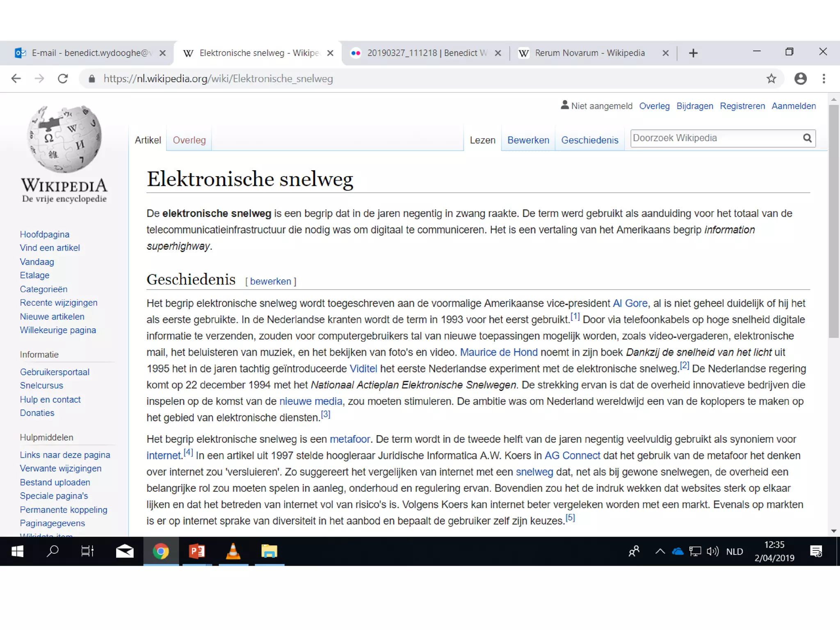Click the Aanmelden login link
Viewport: 840px width, 630px height.
(793, 106)
